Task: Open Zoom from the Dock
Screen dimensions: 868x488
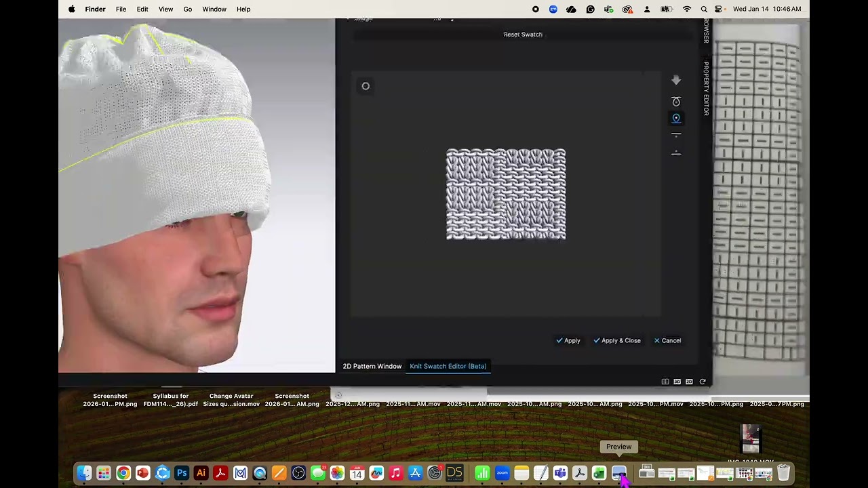Action: [502, 473]
